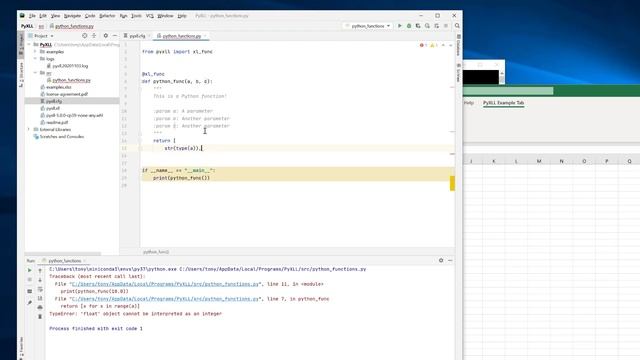Click the Stop icon in the main toolbar
640x360 pixels.
coord(446,26)
